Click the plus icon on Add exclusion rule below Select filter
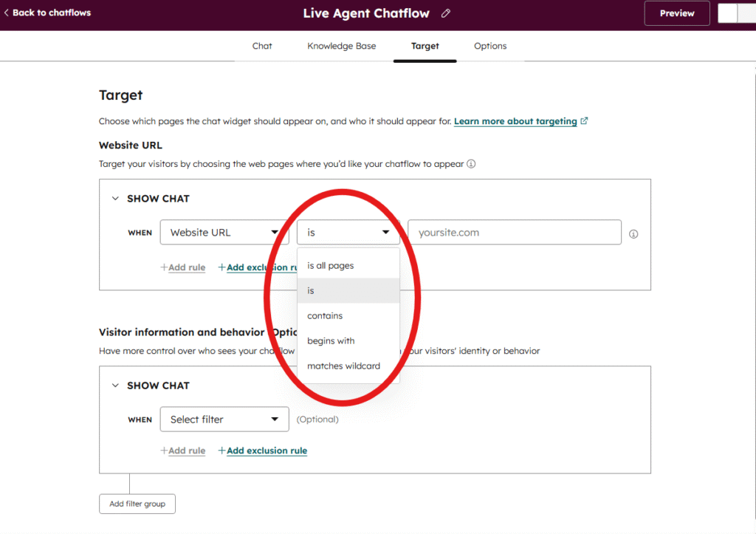 click(221, 450)
